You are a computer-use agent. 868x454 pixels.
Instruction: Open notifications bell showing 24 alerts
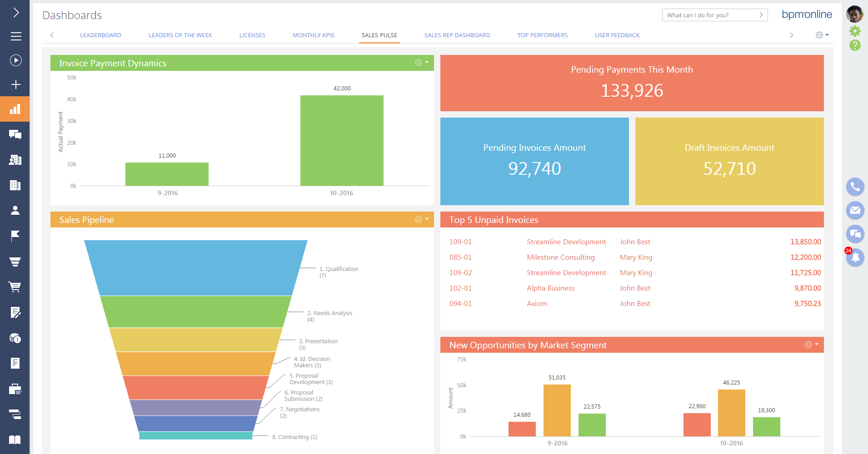point(855,258)
